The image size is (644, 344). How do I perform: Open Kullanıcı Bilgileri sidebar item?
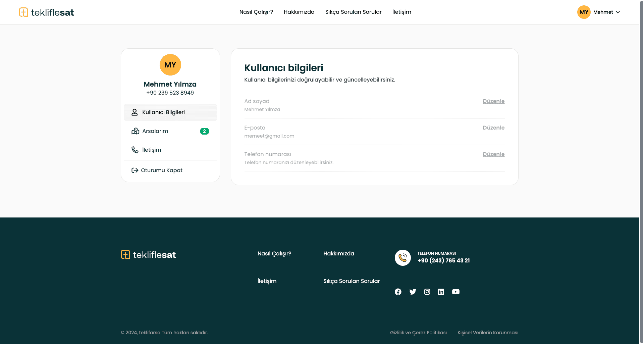click(170, 112)
